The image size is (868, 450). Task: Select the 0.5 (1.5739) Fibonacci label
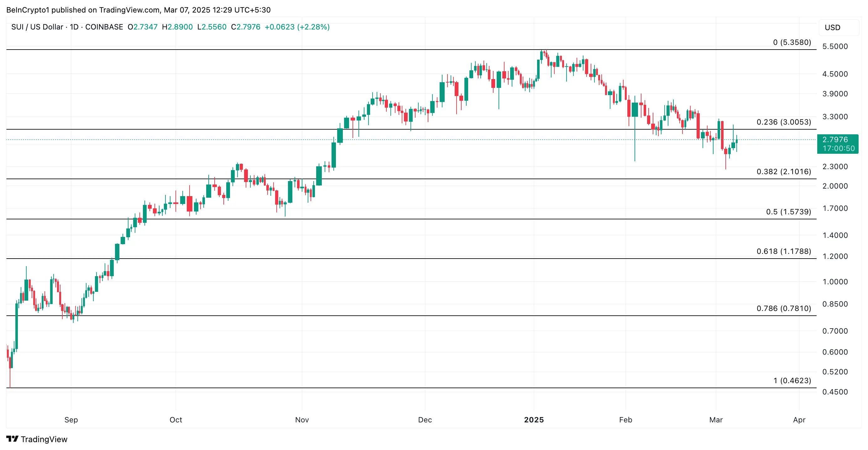coord(788,212)
